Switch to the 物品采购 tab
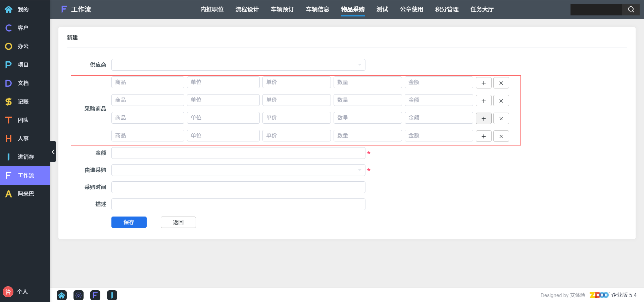The height and width of the screenshot is (302, 644). [353, 9]
